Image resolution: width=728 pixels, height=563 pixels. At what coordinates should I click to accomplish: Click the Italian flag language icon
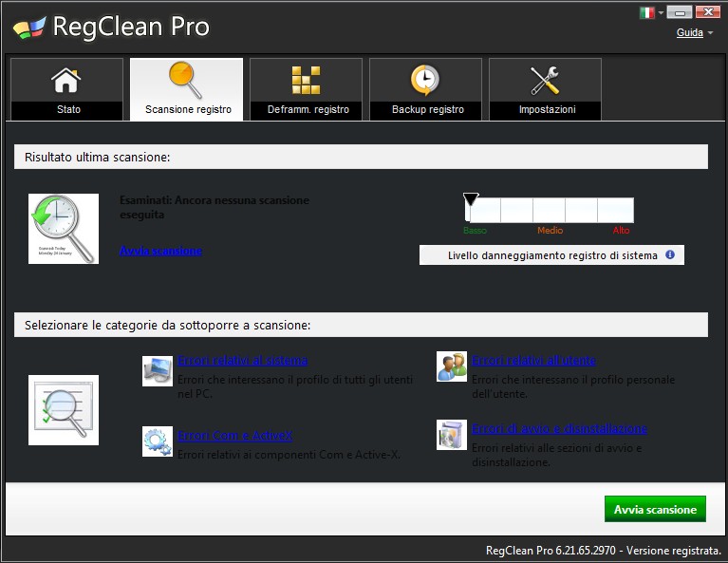click(x=646, y=12)
